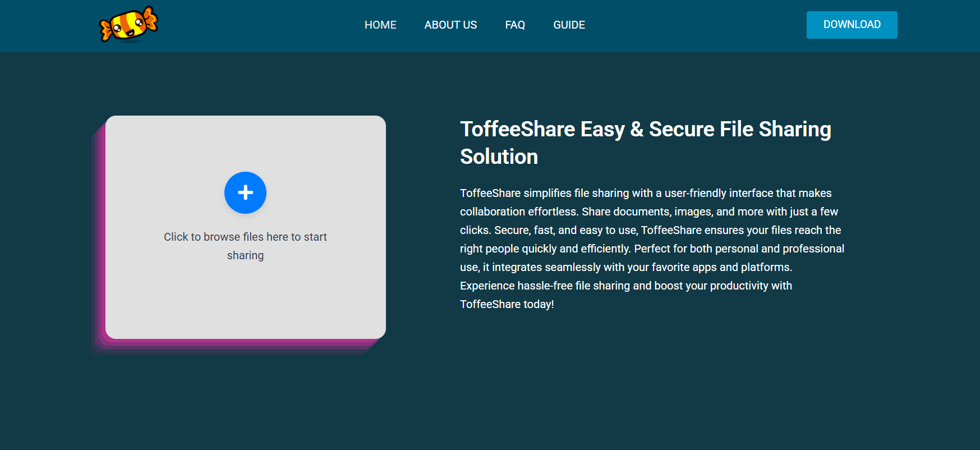Open the HOME navigation item
This screenshot has width=980, height=450.
pos(380,25)
